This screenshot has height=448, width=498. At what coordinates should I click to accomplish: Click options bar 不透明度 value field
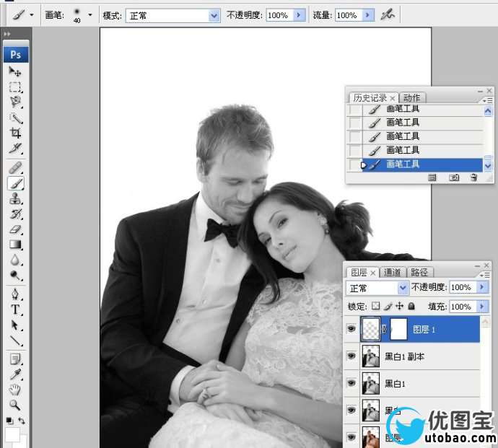[x=279, y=15]
